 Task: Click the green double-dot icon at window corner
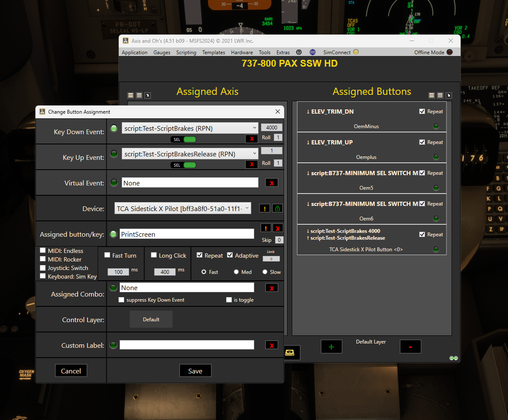click(x=454, y=358)
